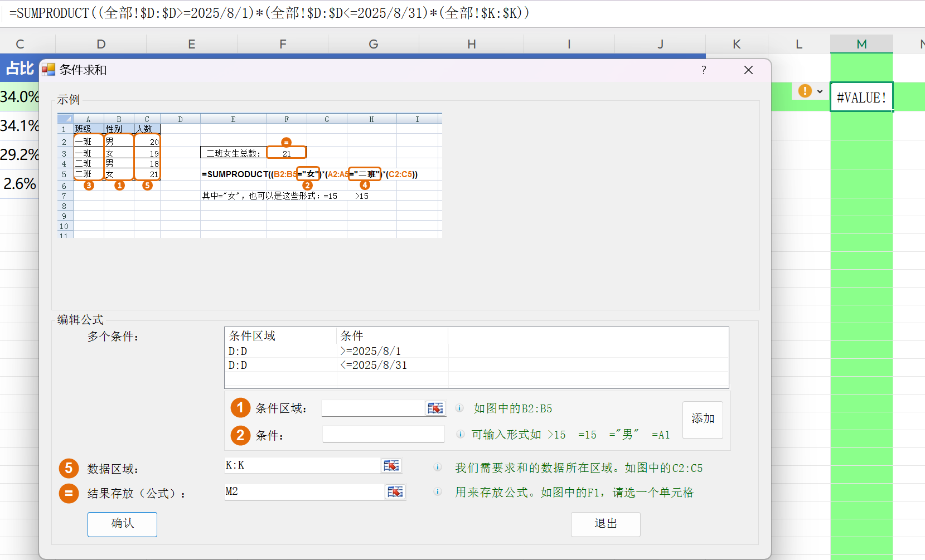Click info icon beside 如图中的B2:B5 hint

(x=460, y=408)
